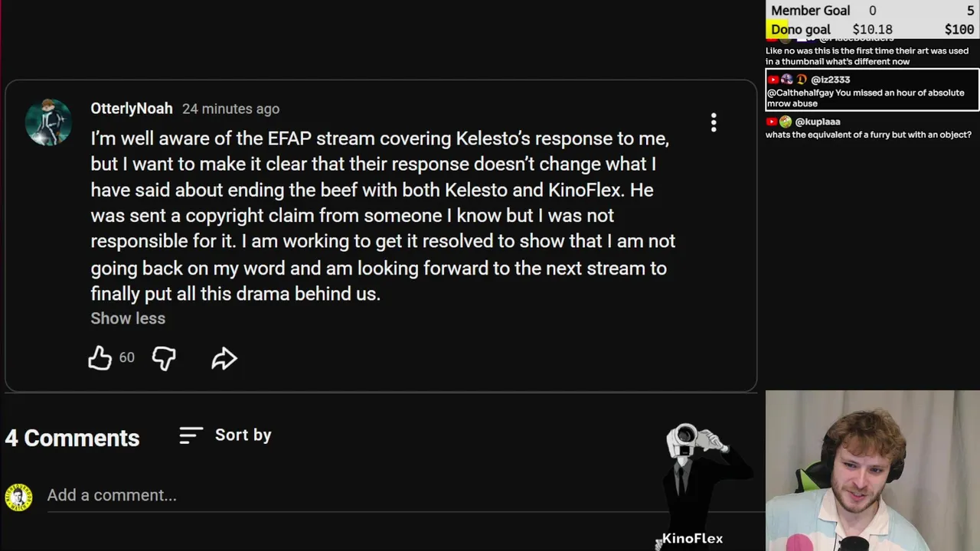The width and height of the screenshot is (980, 551).
Task: Click the camera-head KinoFlex logo
Action: click(x=697, y=459)
